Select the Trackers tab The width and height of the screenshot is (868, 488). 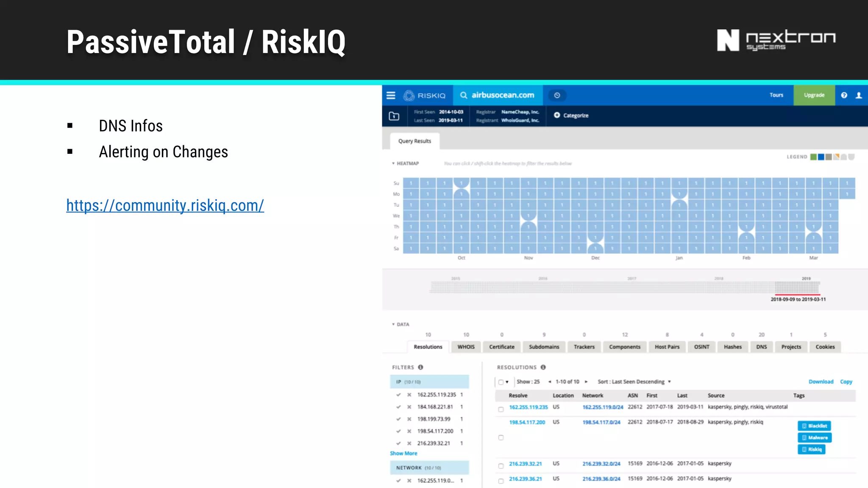[x=584, y=347]
